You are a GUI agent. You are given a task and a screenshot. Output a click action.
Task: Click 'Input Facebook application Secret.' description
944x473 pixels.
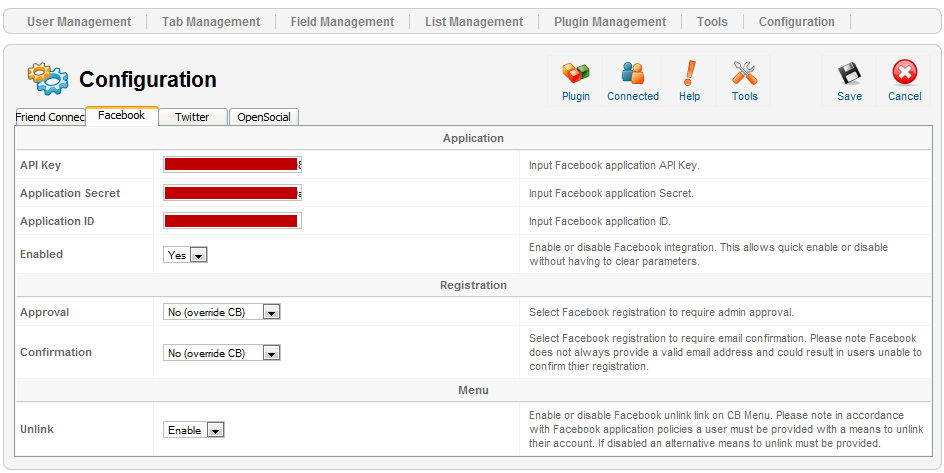click(611, 194)
